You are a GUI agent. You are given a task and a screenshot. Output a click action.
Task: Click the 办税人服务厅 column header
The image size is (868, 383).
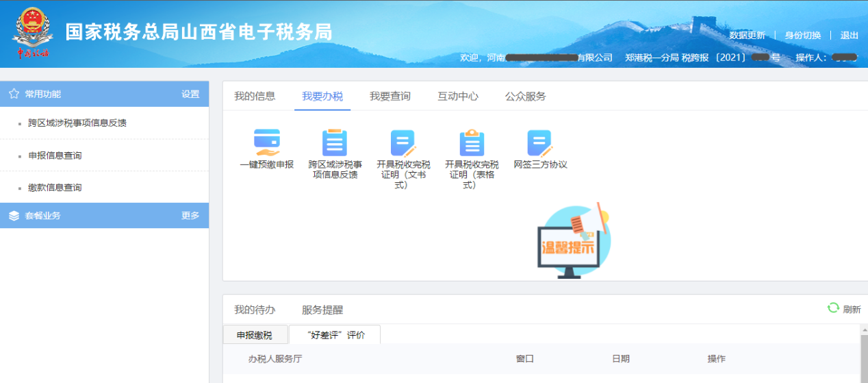(275, 359)
